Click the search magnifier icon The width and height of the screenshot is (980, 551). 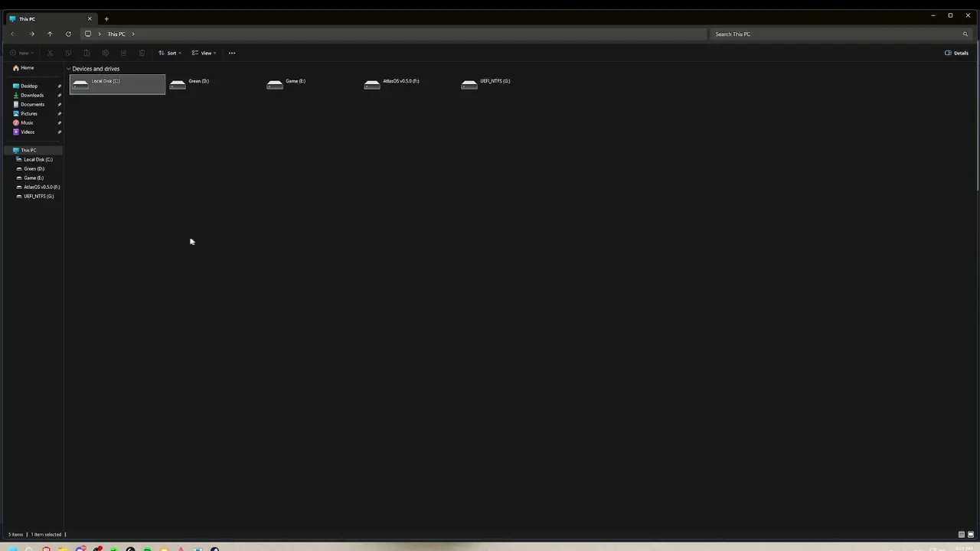[x=965, y=34]
